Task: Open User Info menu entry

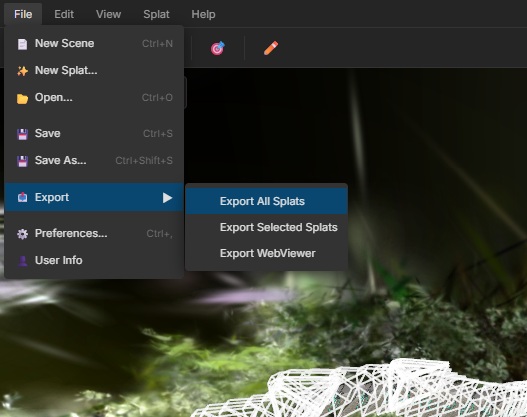Action: pos(94,260)
